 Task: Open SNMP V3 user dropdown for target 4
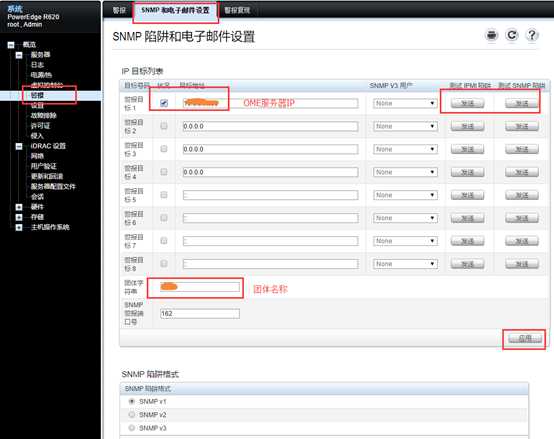point(405,172)
